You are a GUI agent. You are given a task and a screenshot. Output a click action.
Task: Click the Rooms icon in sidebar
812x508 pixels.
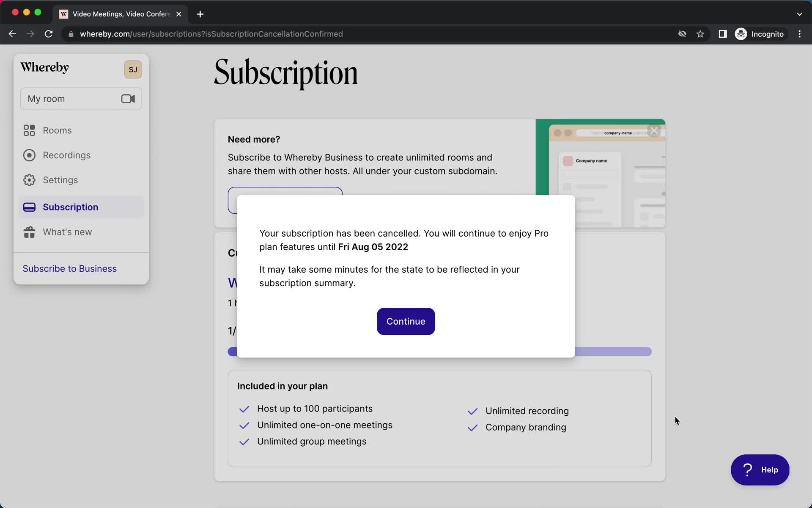coord(29,130)
